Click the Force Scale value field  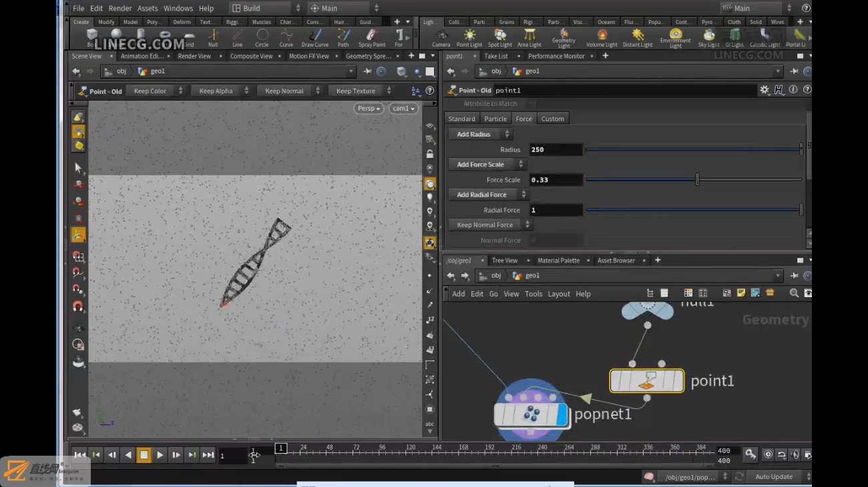(556, 179)
